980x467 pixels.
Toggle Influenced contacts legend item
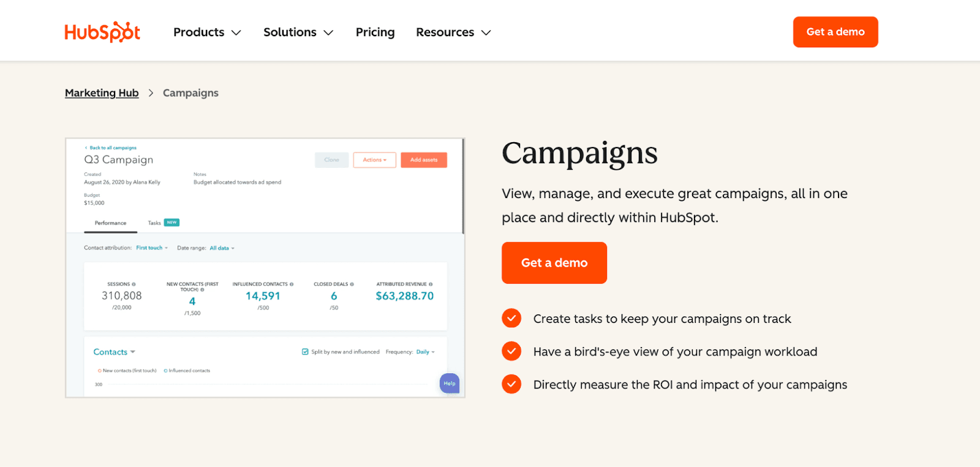coord(187,371)
